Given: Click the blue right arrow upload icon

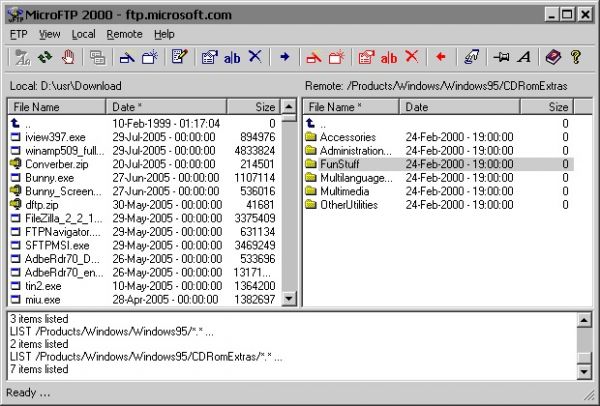Looking at the screenshot, I should [x=284, y=57].
